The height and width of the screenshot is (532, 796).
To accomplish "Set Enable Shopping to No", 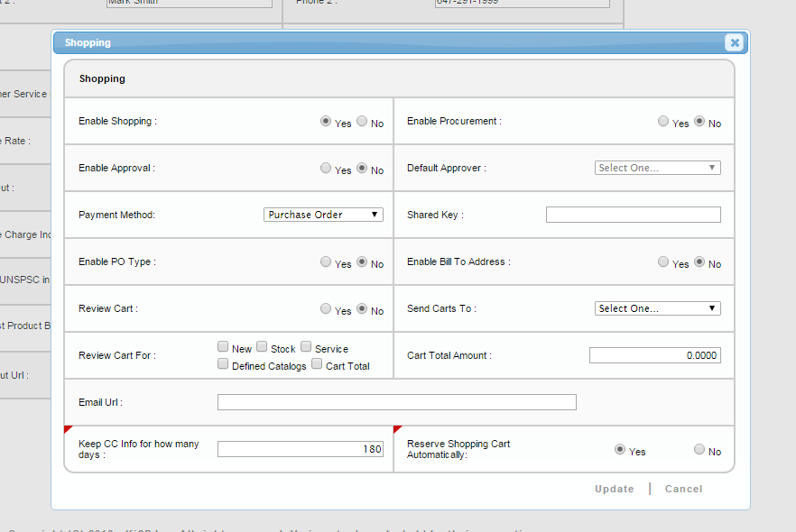I will coord(362,122).
